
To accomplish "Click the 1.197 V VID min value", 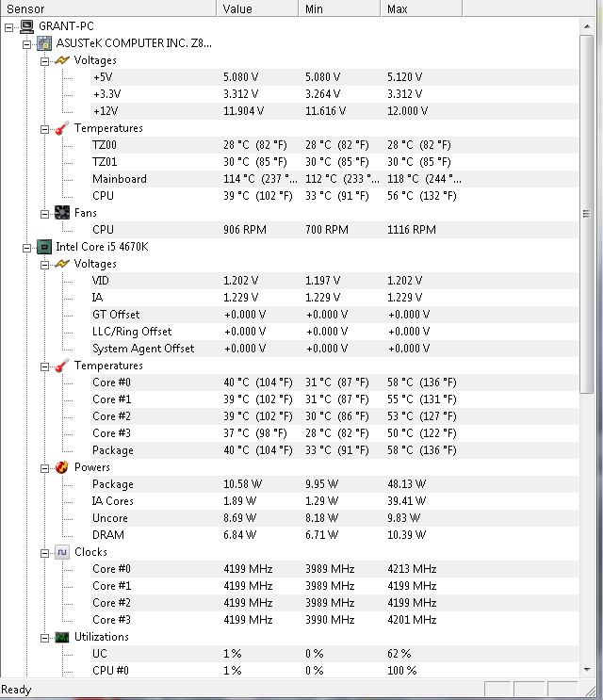I will pyautogui.click(x=323, y=281).
